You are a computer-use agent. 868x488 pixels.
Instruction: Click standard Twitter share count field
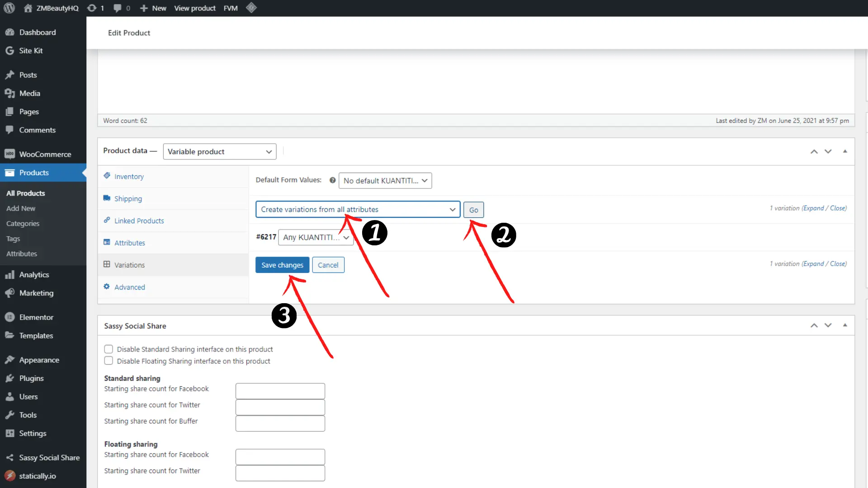click(x=280, y=407)
